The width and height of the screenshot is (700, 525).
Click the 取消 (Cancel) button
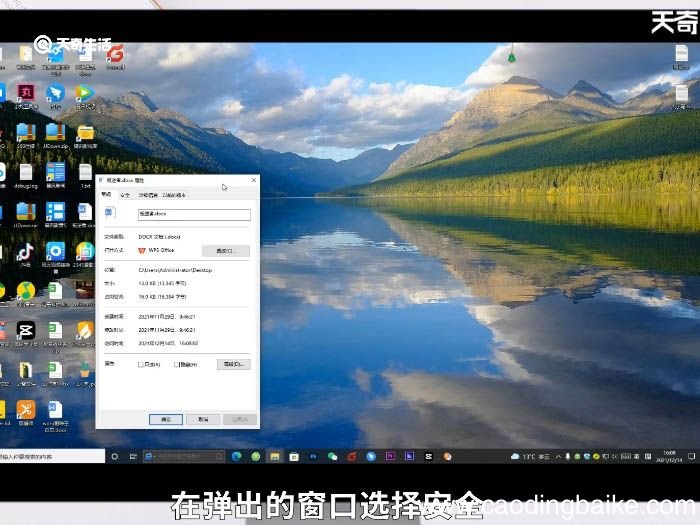pos(203,420)
